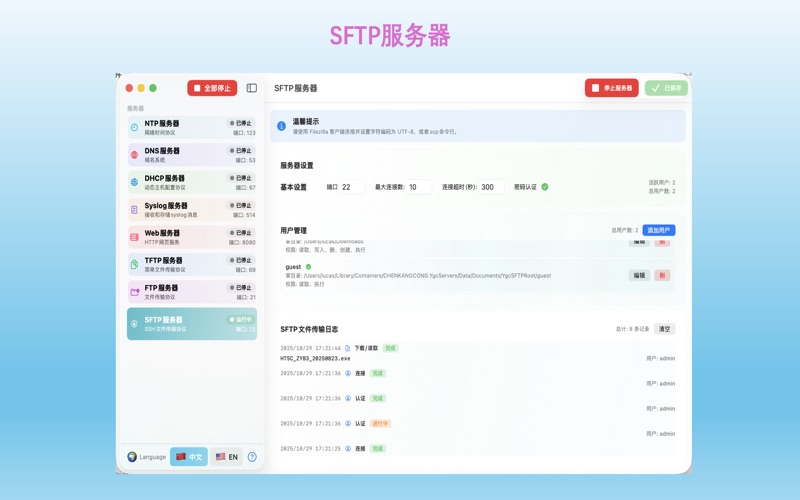800x500 pixels.
Task: Click the user icon in the 认证 进行中 log
Action: click(348, 423)
